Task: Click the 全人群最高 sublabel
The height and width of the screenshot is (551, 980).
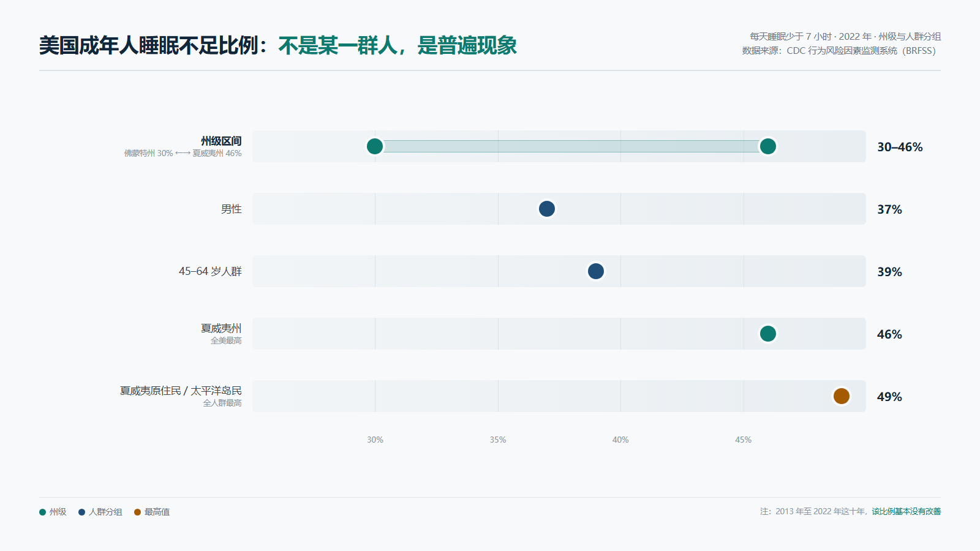Action: [222, 403]
